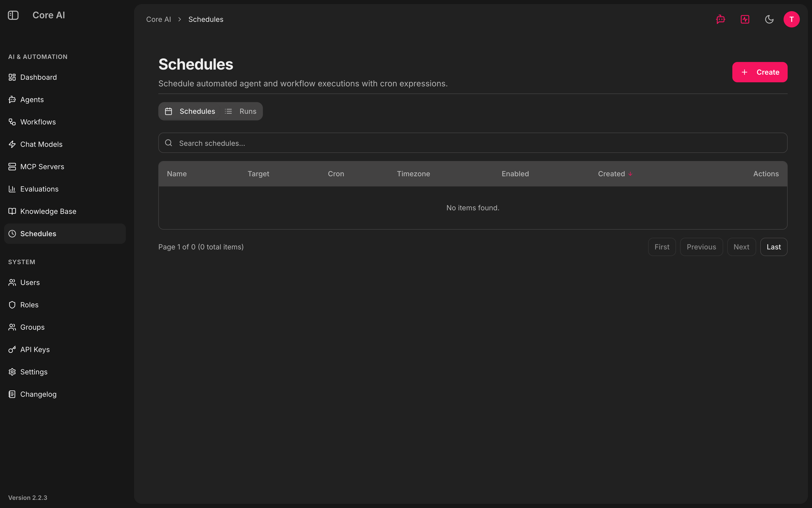Click the calendar icon on Schedules tab
Viewport: 812px width, 508px height.
pos(168,111)
